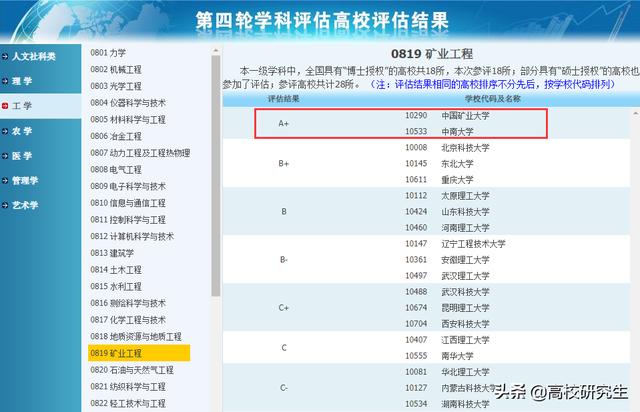Click the discipline list scrollbar thumb
Screen dimensions: 640x412
pyautogui.click(x=216, y=176)
